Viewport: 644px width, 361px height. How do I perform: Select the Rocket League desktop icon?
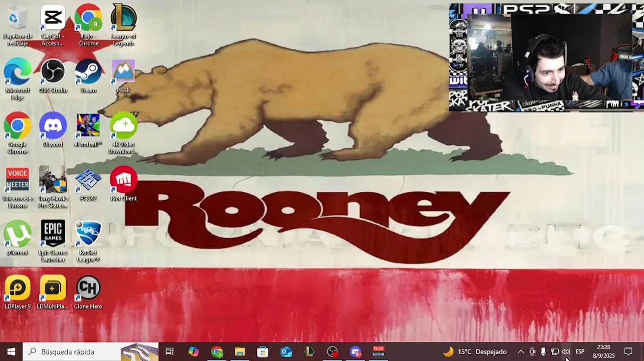pos(88,242)
